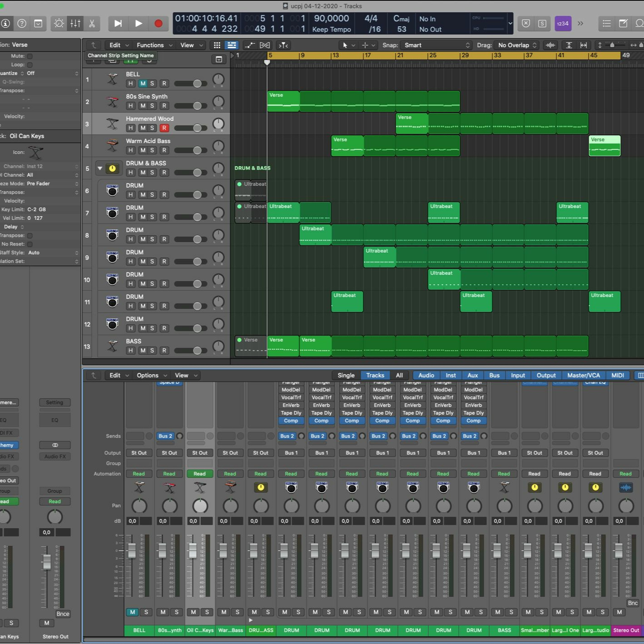
Task: Mute the 80s Sine Synth track
Action: (x=143, y=106)
